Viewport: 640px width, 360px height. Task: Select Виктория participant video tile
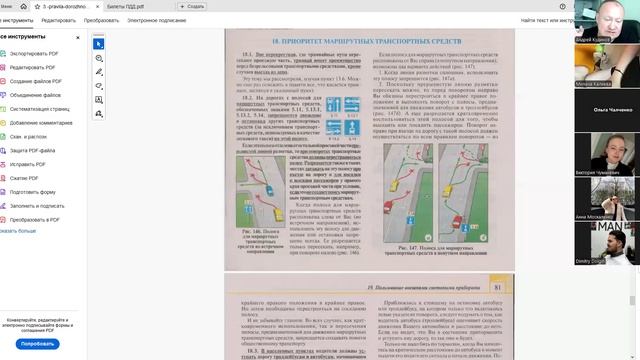(607, 154)
